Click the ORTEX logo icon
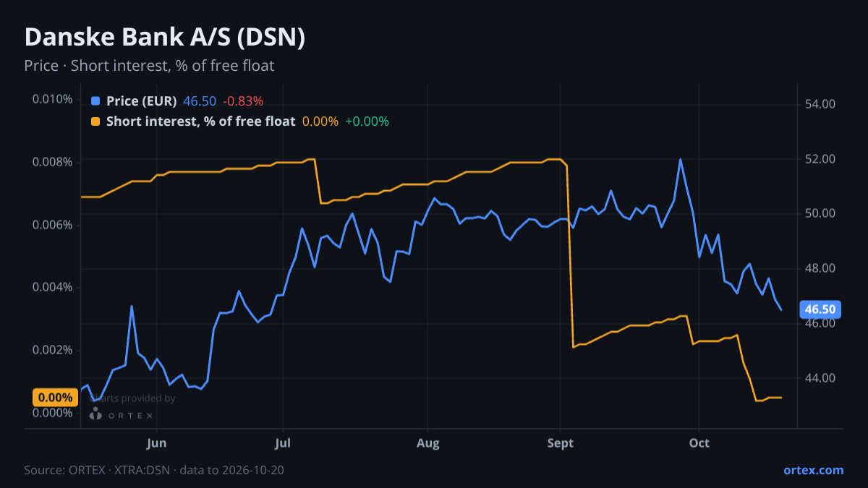Screen dimensions: 868x488 tap(95, 414)
